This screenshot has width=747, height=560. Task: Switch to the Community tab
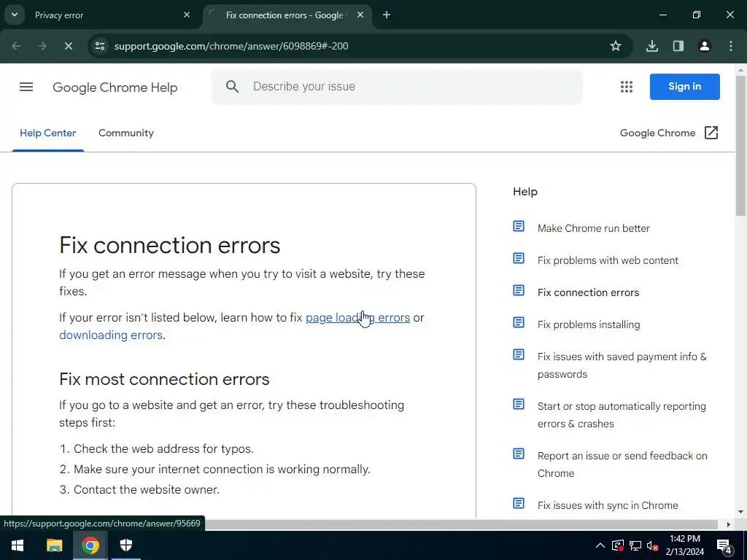[x=125, y=133]
